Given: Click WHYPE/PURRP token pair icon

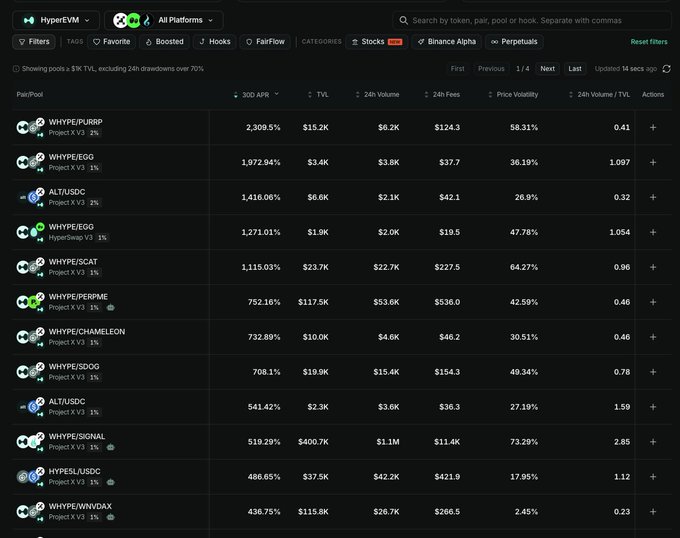Looking at the screenshot, I should pyautogui.click(x=30, y=127).
